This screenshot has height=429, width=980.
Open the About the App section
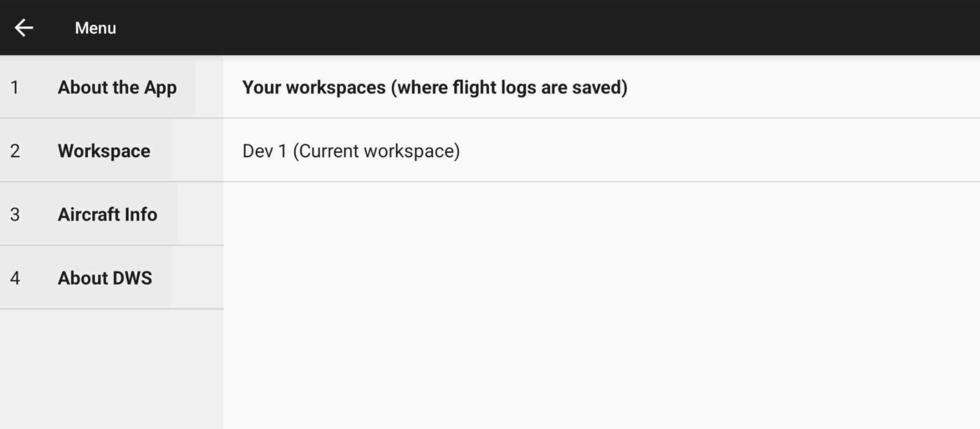pyautogui.click(x=117, y=87)
